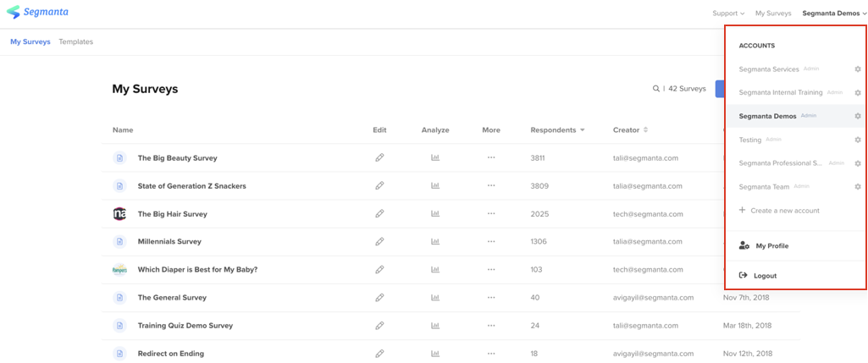
Task: Open More options for The General Survey
Action: coord(491,297)
